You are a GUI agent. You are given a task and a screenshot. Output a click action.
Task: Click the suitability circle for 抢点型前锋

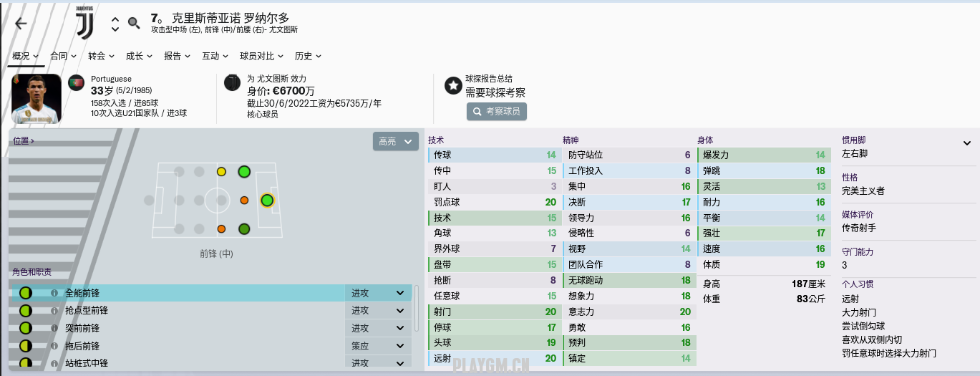click(x=26, y=311)
